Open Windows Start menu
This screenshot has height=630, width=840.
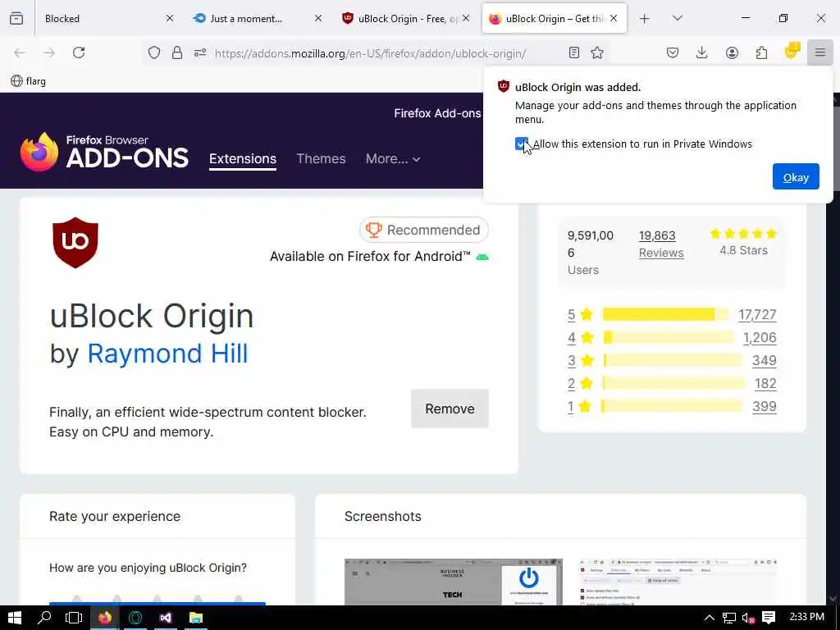tap(15, 618)
